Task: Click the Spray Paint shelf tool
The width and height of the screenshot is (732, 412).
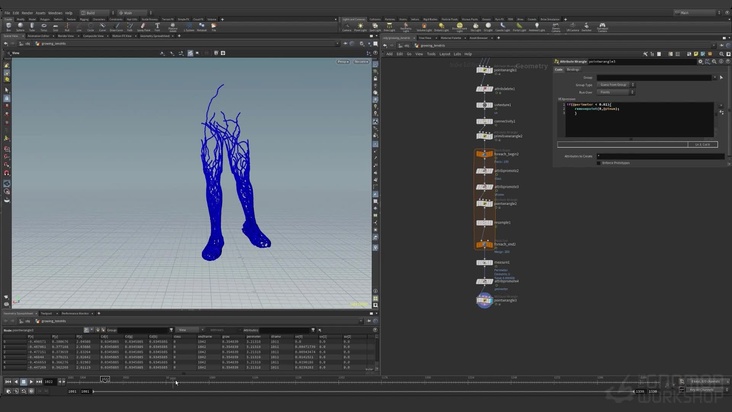Action: coord(143,27)
